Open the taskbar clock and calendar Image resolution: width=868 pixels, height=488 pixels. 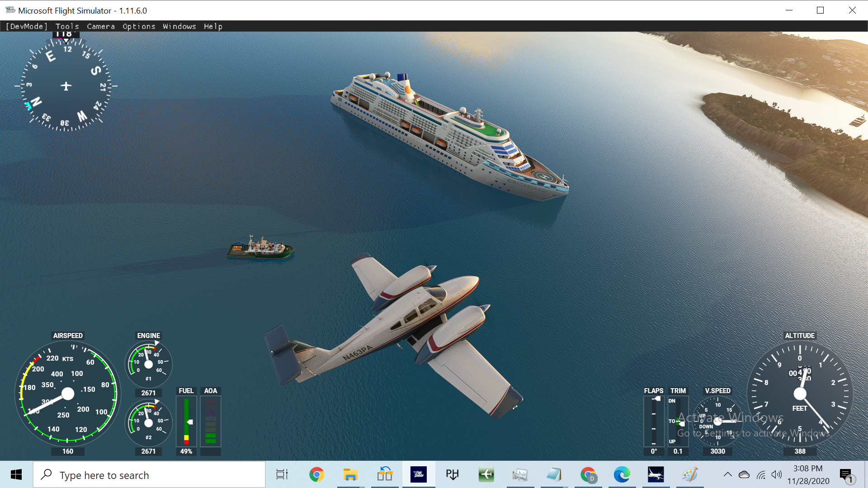808,475
